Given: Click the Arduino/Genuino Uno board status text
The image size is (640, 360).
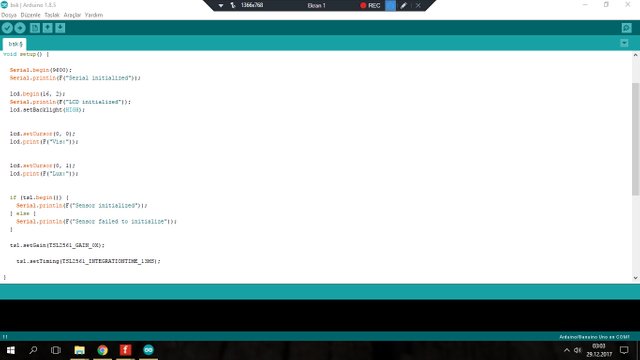Looking at the screenshot, I should click(x=594, y=337).
